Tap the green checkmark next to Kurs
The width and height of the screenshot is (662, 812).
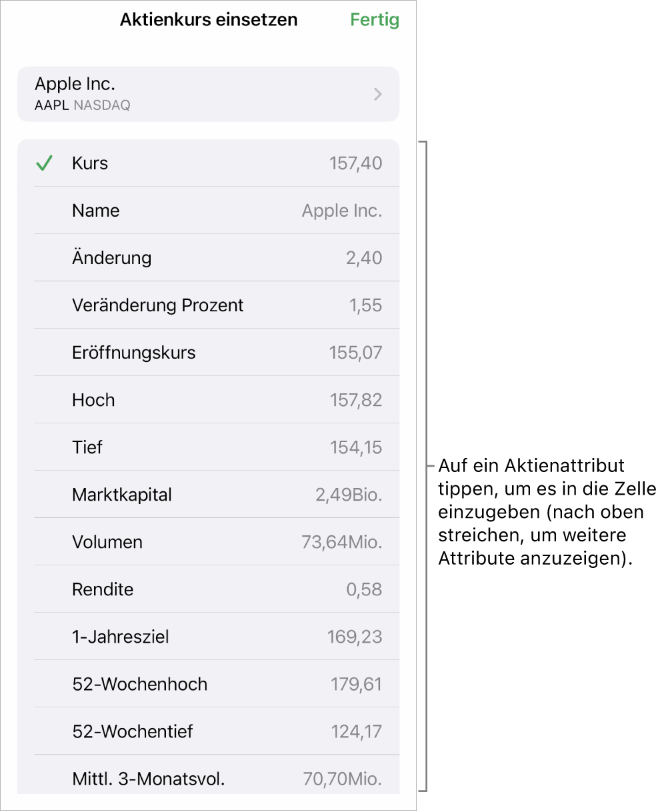point(44,163)
